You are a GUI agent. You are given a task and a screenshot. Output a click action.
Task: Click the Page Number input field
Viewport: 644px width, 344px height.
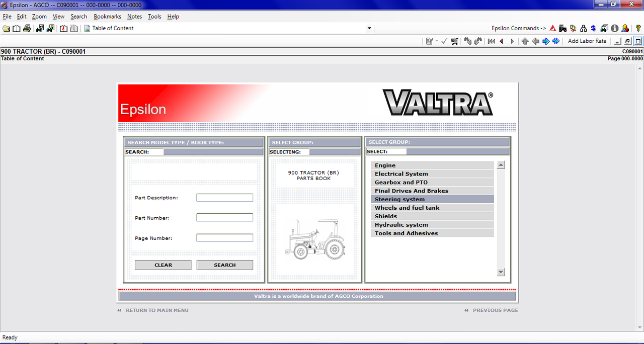pyautogui.click(x=225, y=238)
